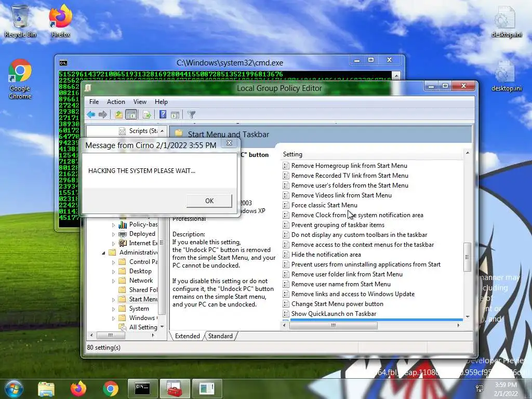
Task: Select 'Prevent grouping of taskbar items'
Action: (x=338, y=225)
